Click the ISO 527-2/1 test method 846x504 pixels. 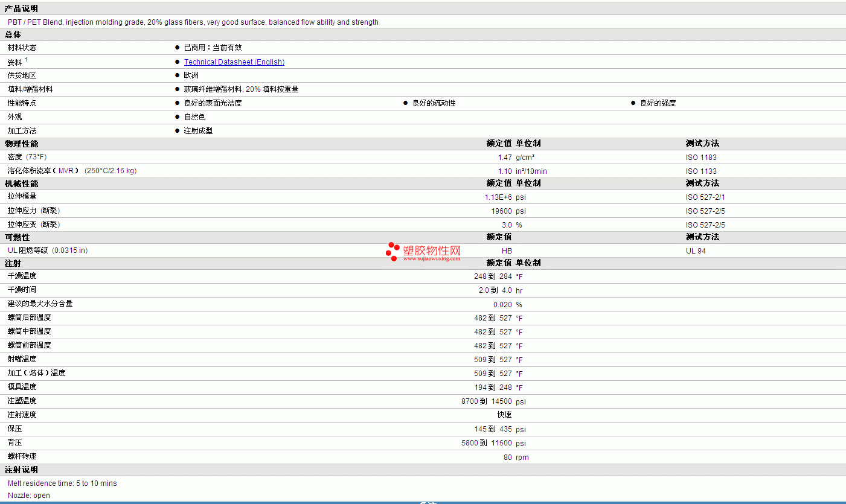pyautogui.click(x=705, y=197)
